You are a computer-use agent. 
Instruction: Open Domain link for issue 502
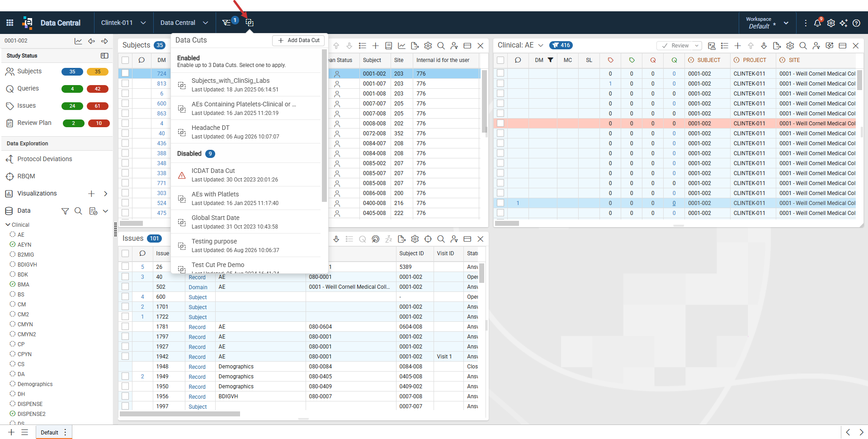[198, 287]
